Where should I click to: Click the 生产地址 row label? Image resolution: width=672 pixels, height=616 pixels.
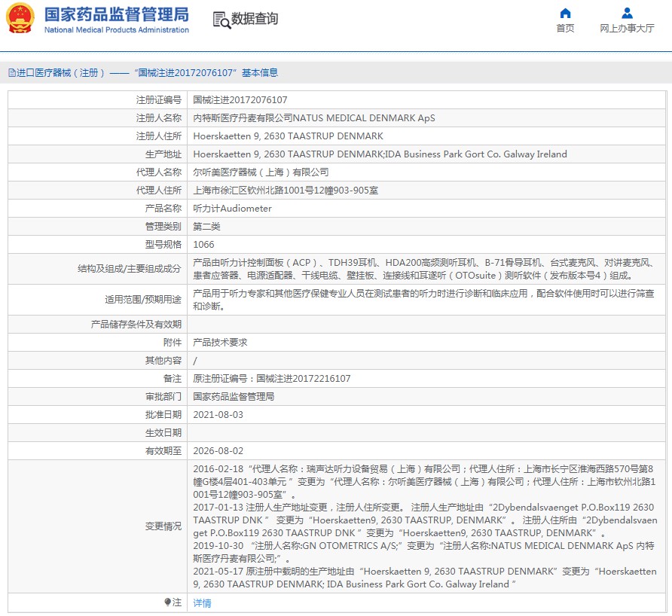pos(163,154)
